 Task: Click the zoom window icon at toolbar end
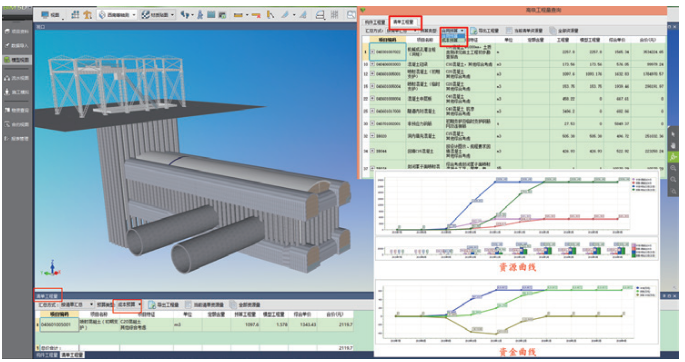tap(351, 15)
